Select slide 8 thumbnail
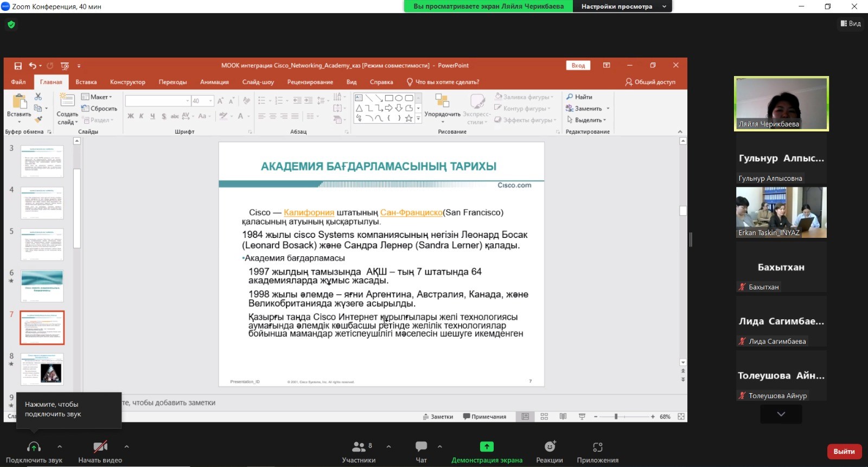Viewport: 868px width, 467px height. coord(42,369)
